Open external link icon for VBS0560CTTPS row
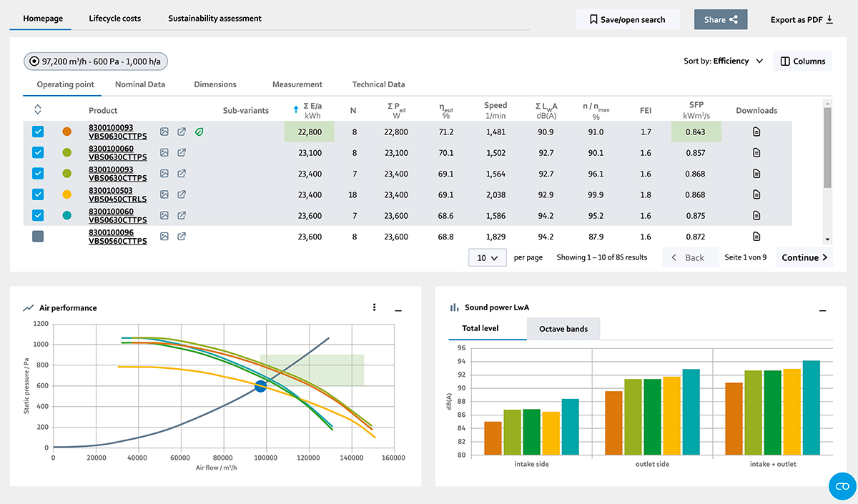Viewport: 858px width, 504px height. [x=182, y=237]
